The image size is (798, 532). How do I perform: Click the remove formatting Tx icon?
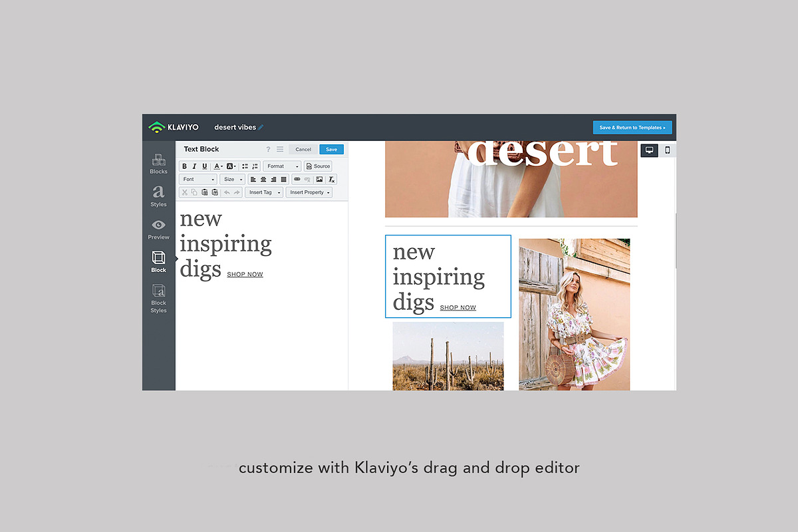[x=331, y=180]
